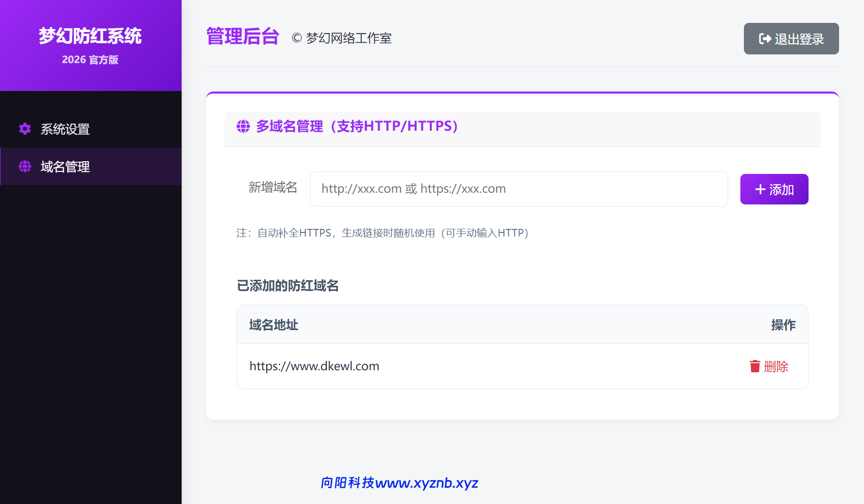The image size is (864, 504).
Task: Click the 梦幻防红系统 logo area
Action: [91, 36]
